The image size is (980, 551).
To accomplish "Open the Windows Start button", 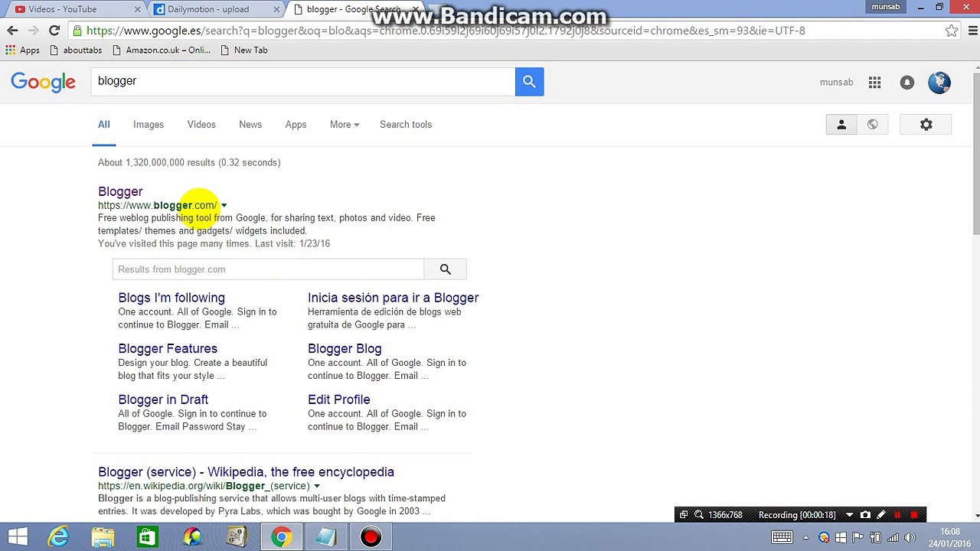I will (18, 537).
